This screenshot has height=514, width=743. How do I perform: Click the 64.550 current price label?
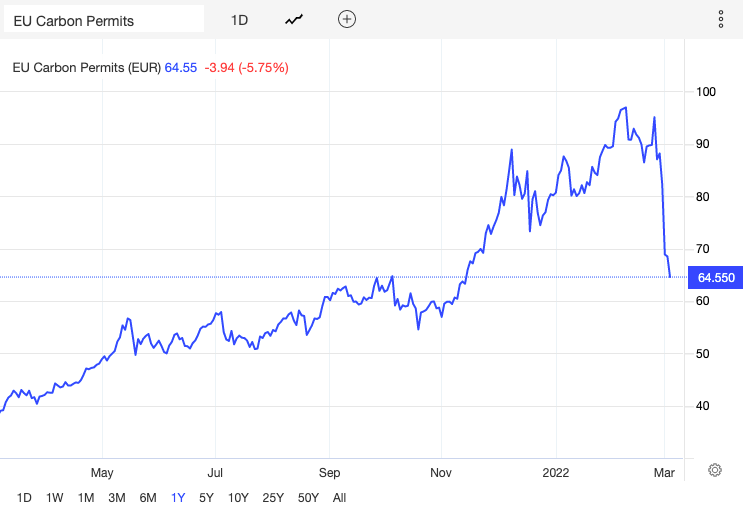pyautogui.click(x=716, y=278)
